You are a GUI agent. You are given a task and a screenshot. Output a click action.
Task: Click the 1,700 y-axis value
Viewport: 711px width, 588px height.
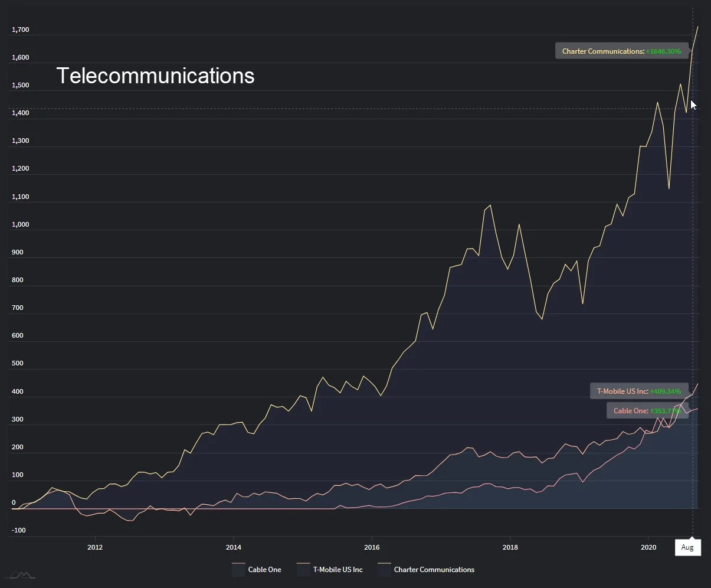tap(21, 30)
